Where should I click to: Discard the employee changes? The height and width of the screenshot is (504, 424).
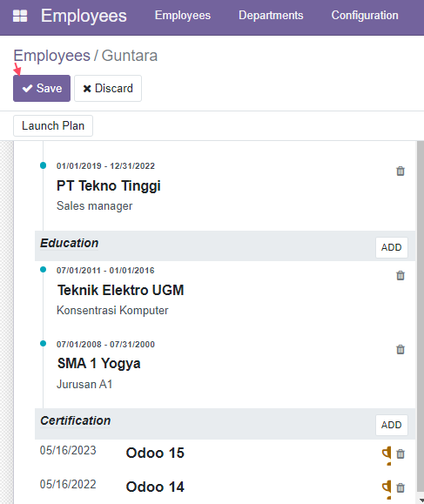(x=108, y=89)
